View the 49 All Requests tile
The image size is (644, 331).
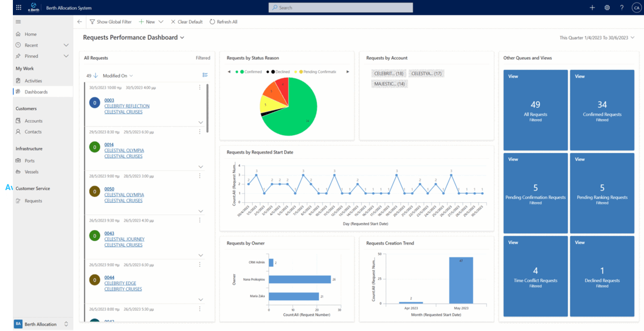[535, 110]
